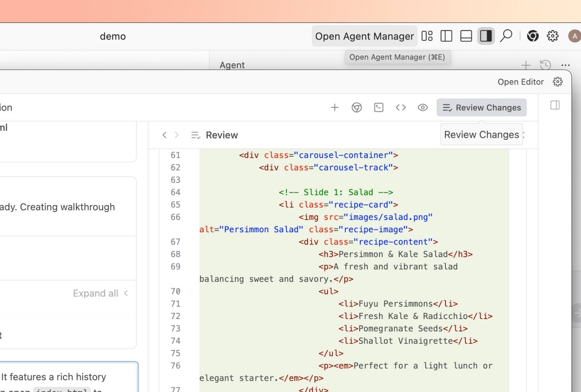Start a new agent conversation with plus
Image resolution: width=581 pixels, height=392 pixels.
click(526, 65)
